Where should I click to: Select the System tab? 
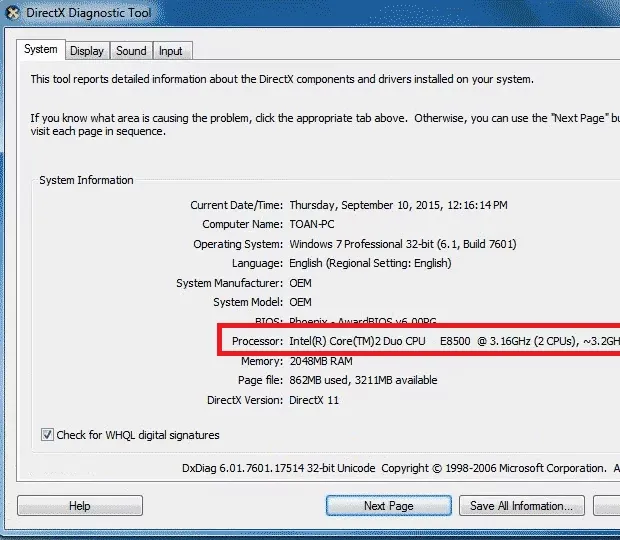41,49
